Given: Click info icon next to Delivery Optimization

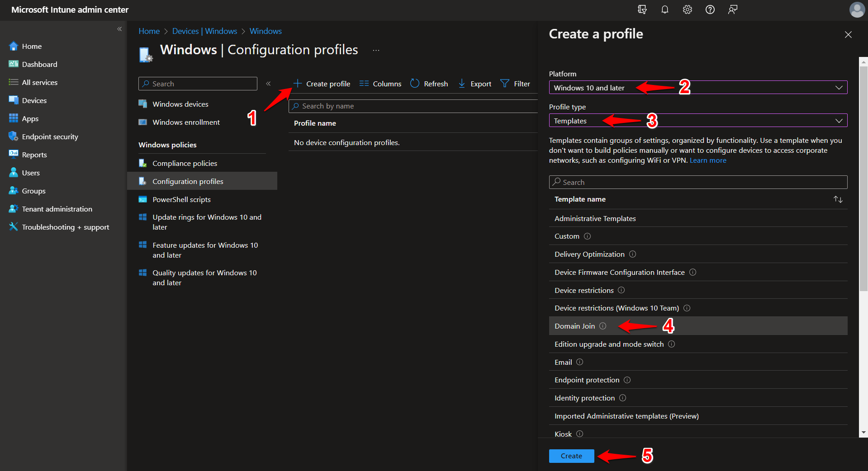Looking at the screenshot, I should 632,254.
